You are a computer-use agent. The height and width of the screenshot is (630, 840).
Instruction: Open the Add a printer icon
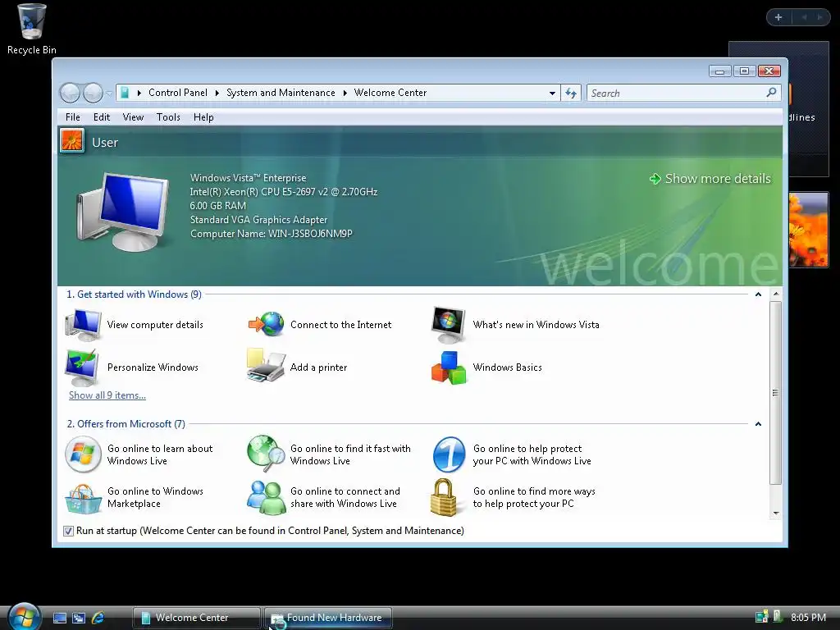tap(266, 367)
